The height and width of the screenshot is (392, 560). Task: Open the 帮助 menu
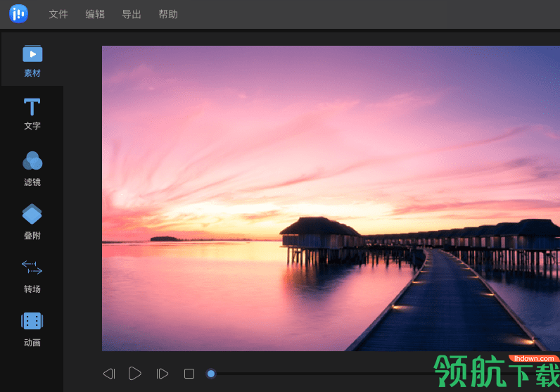click(168, 14)
